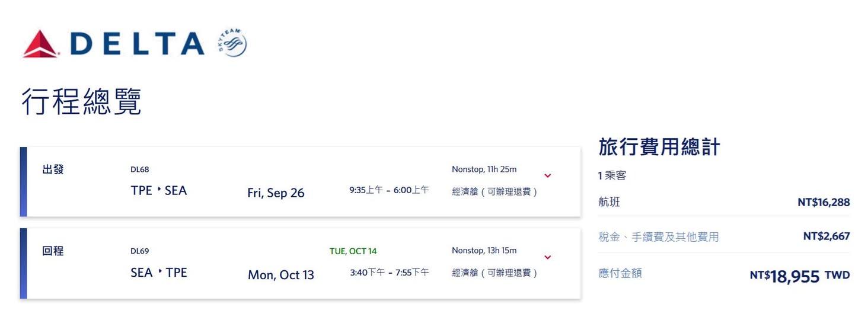Click the 航班 fare NT$16,288 amount
The image size is (868, 320).
[824, 203]
